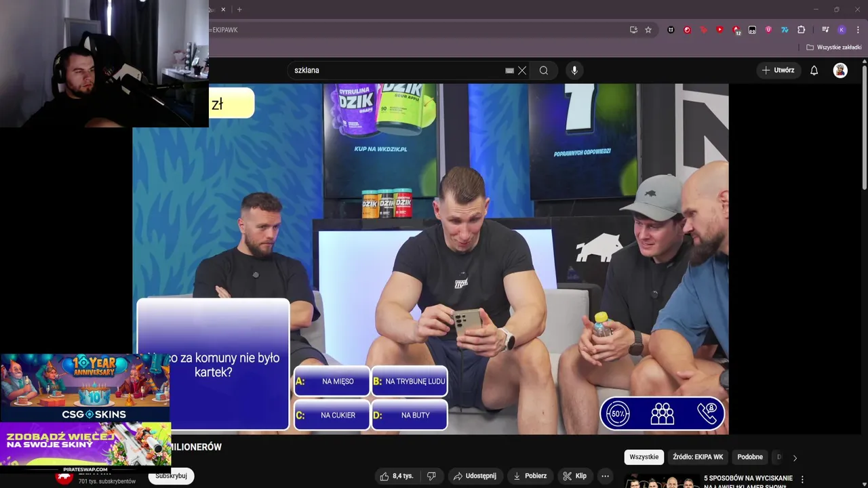Click the answer 'A: NA MIĘSO' in video
This screenshot has width=868, height=488.
coord(332,382)
